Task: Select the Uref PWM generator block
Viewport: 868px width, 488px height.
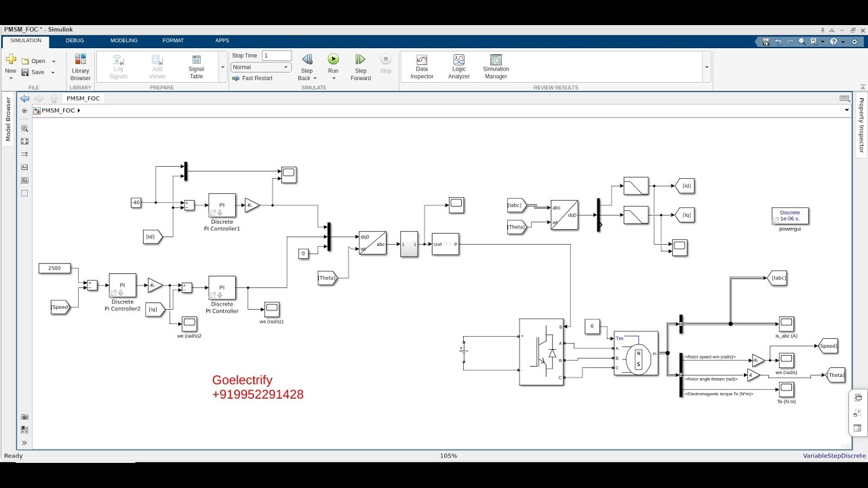Action: (446, 244)
